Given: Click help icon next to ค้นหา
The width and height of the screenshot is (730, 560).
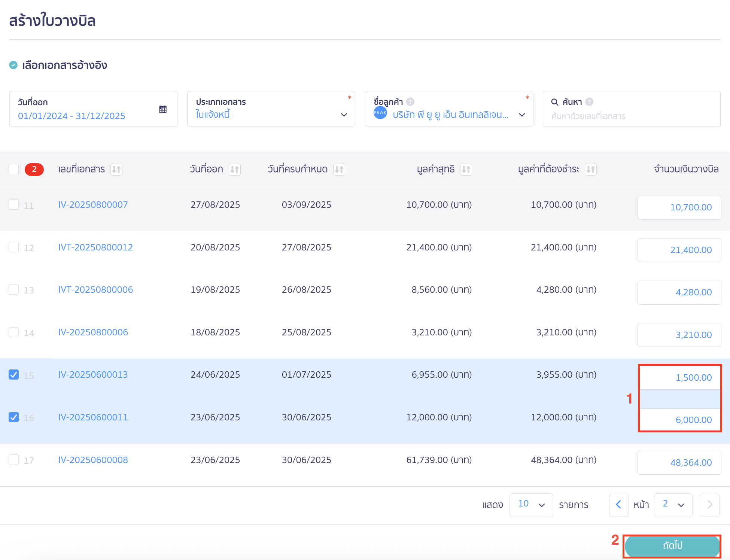Looking at the screenshot, I should [x=589, y=102].
